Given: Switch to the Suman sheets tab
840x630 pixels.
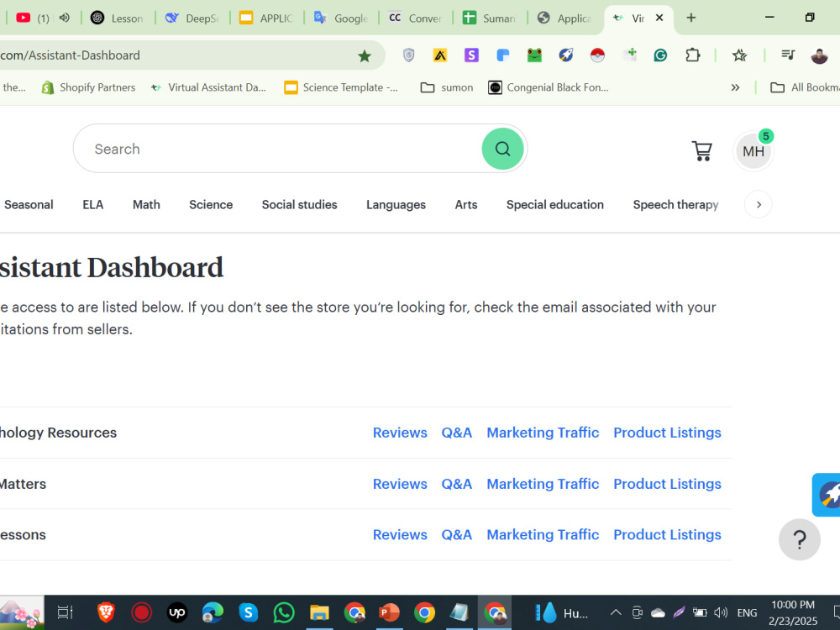Looking at the screenshot, I should pos(489,18).
